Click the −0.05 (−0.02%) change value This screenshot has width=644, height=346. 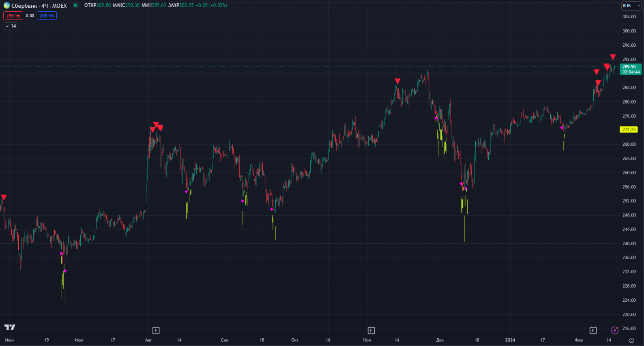[x=211, y=5]
